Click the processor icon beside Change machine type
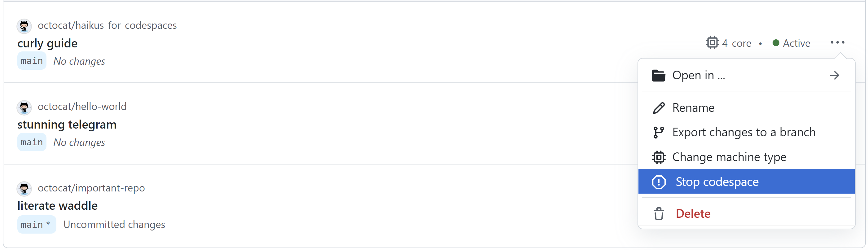This screenshot has height=250, width=868. click(x=658, y=157)
